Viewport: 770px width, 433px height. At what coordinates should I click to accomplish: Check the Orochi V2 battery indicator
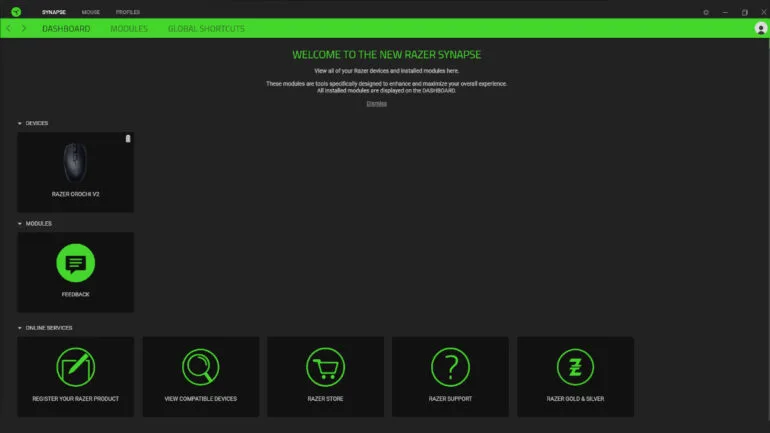[x=128, y=138]
